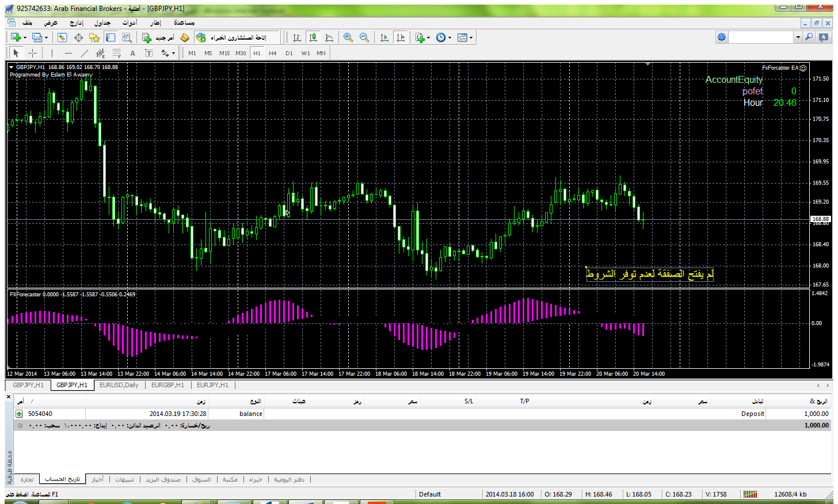Screen dimensions: 838x504
Task: Open the search box dropdown arrow
Action: [798, 37]
